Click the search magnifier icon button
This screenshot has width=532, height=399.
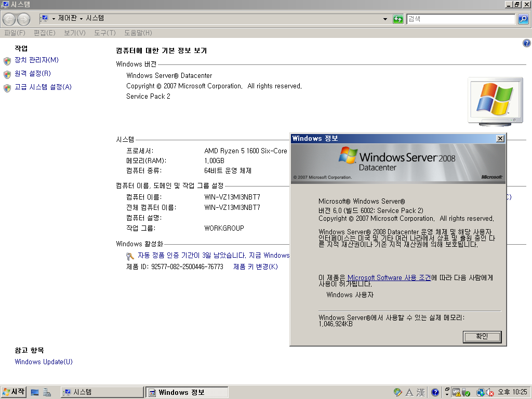click(523, 19)
